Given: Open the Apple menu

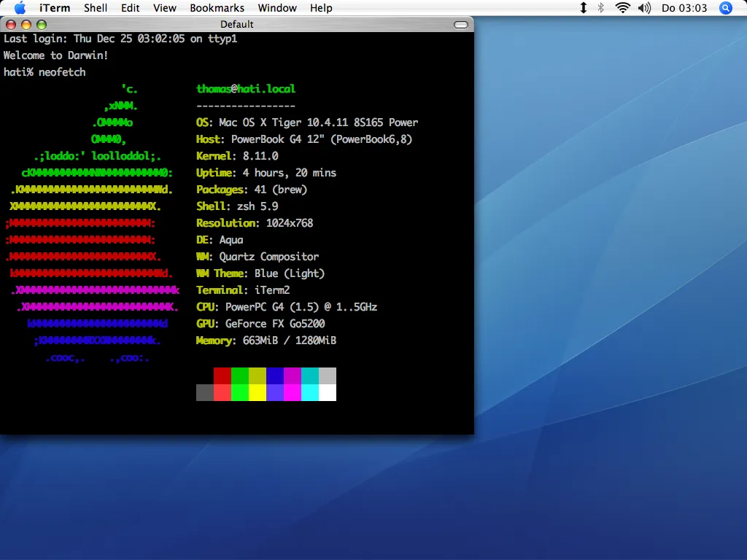Looking at the screenshot, I should pyautogui.click(x=20, y=8).
